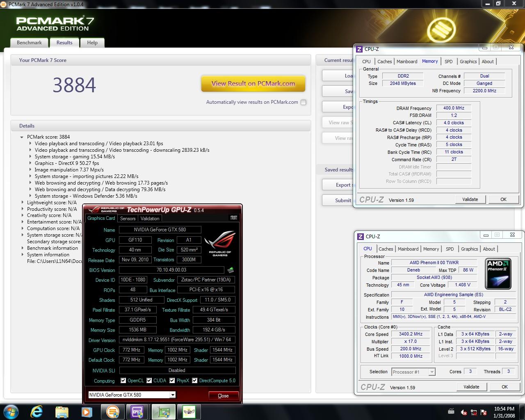Expand the Productivity score row
This screenshot has height=420, width=525.
tap(23, 209)
